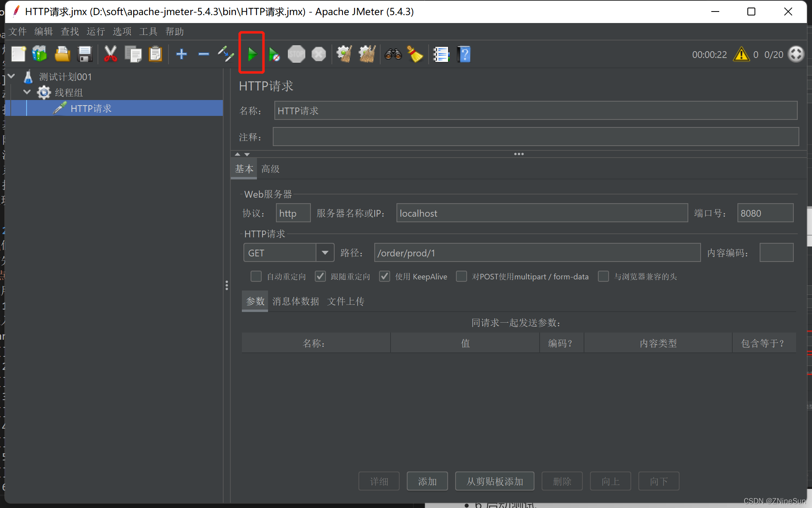Open the 帮助 menu
This screenshot has width=812, height=508.
174,31
